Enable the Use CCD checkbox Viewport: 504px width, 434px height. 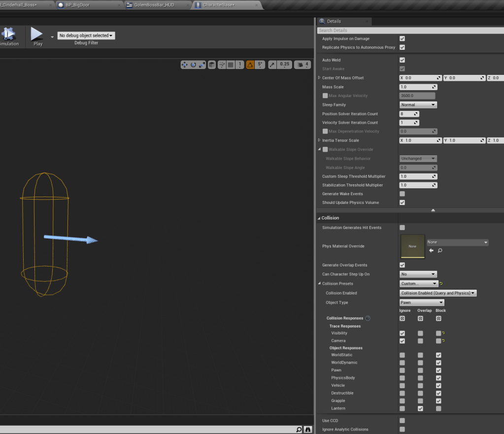click(x=402, y=421)
